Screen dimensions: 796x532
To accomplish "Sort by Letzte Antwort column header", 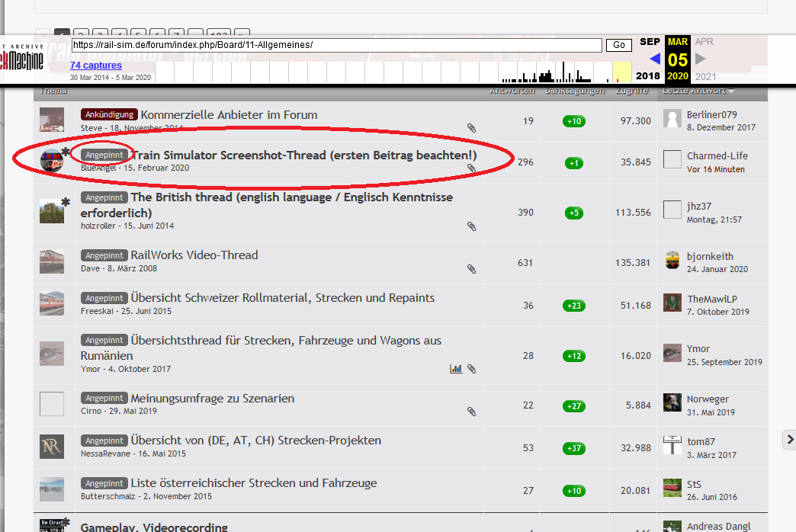I will pos(698,91).
